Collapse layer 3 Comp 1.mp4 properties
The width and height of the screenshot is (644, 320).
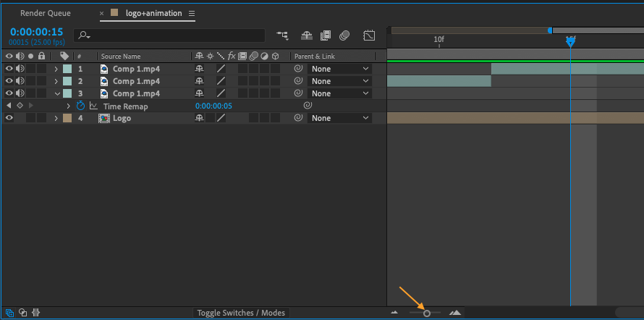coord(56,93)
